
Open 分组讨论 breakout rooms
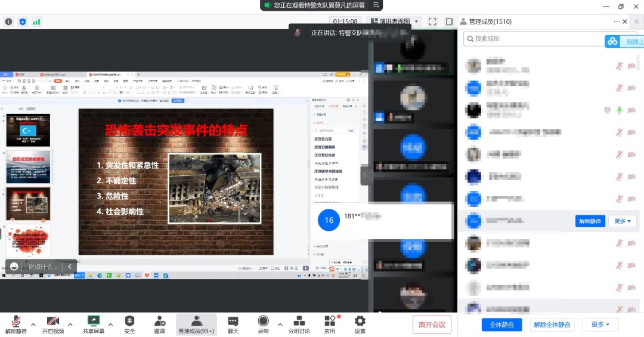click(x=299, y=324)
